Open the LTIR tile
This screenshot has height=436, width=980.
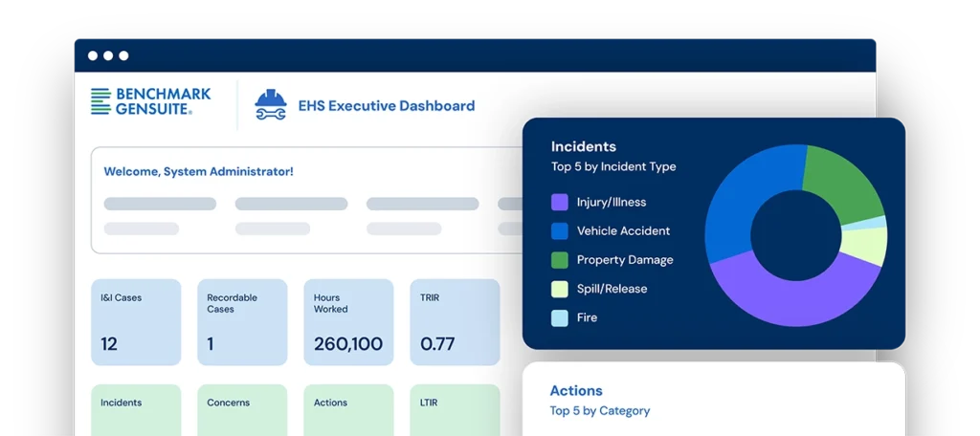pos(455,410)
